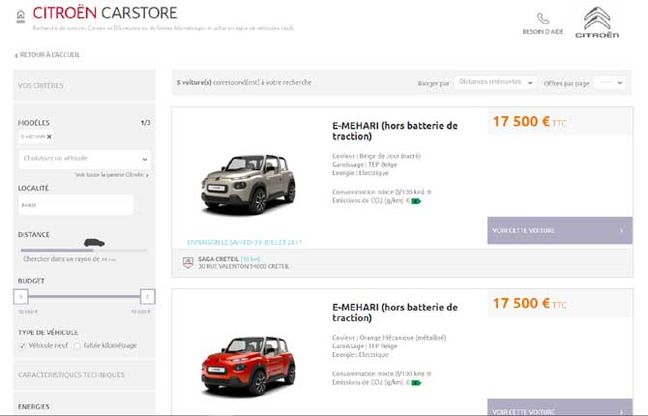648x416 pixels.
Task: Click CO2 green label on beige E-Mehari
Action: (416, 201)
